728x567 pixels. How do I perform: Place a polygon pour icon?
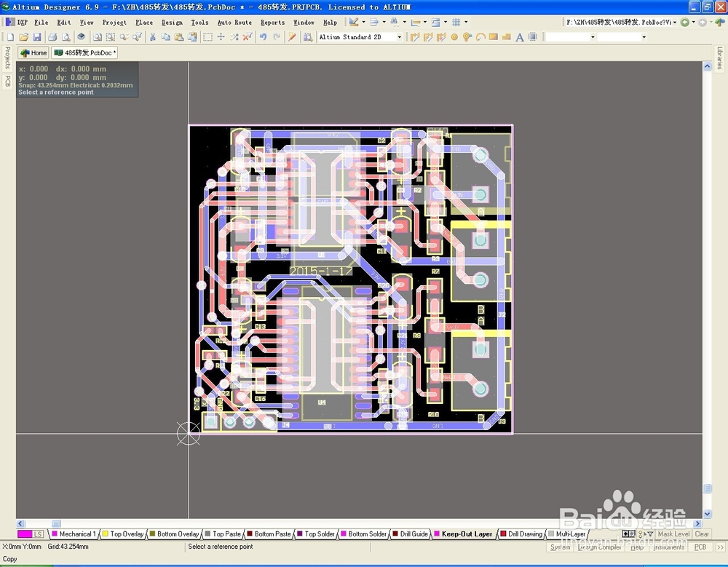pyautogui.click(x=507, y=37)
